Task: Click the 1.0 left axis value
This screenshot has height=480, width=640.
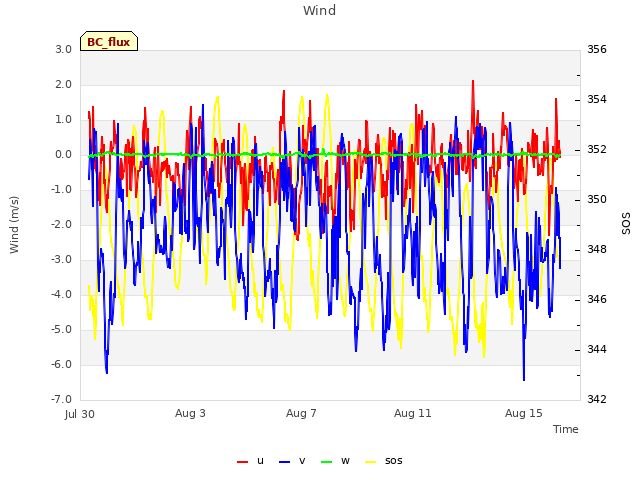Action: 64,120
